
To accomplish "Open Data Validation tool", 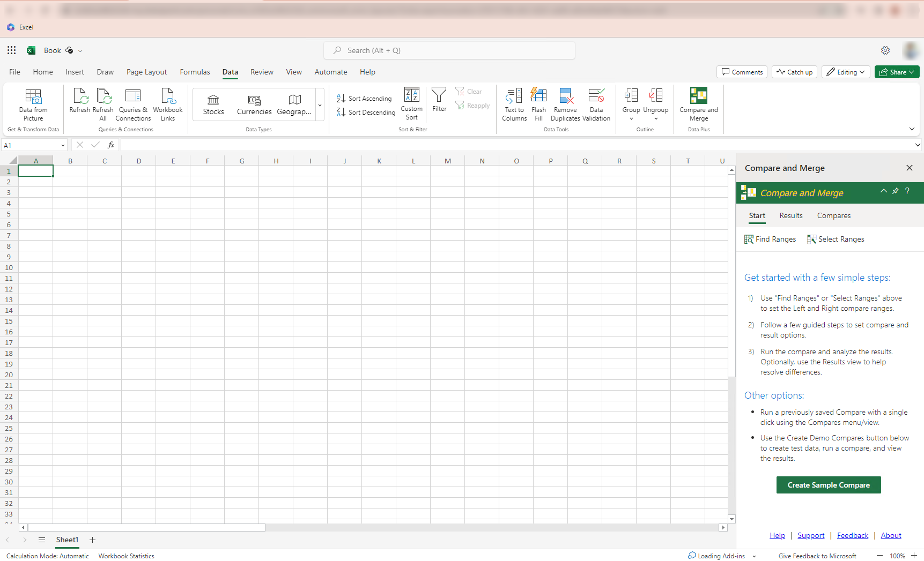I will click(x=596, y=97).
